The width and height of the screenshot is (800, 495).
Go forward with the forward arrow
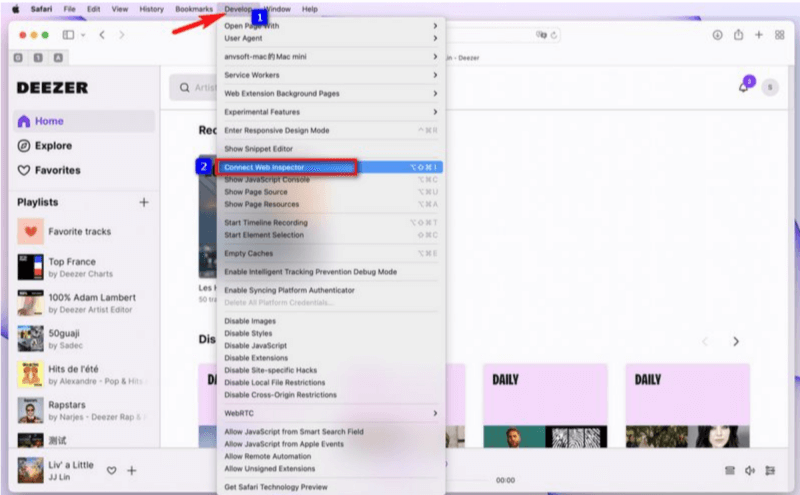click(121, 35)
